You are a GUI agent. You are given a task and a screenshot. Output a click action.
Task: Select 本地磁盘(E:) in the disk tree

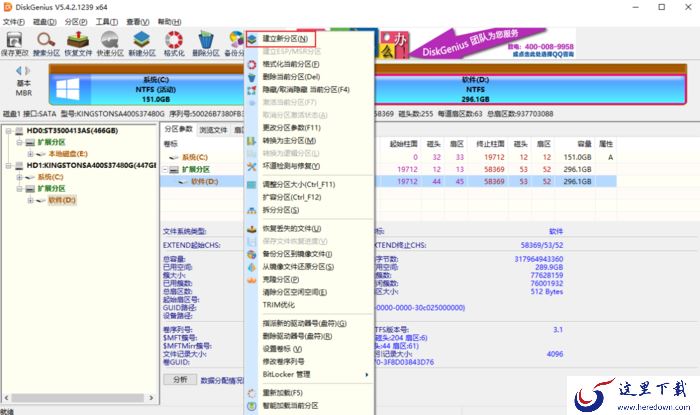68,154
